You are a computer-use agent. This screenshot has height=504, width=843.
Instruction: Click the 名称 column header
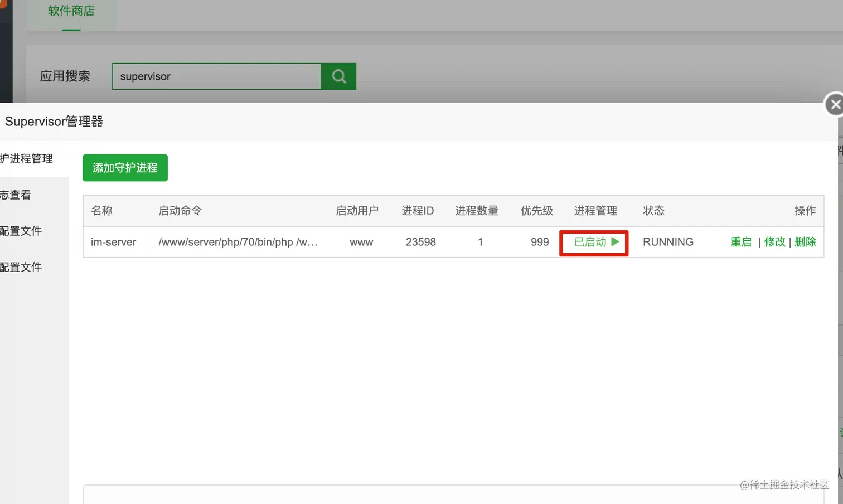[101, 211]
